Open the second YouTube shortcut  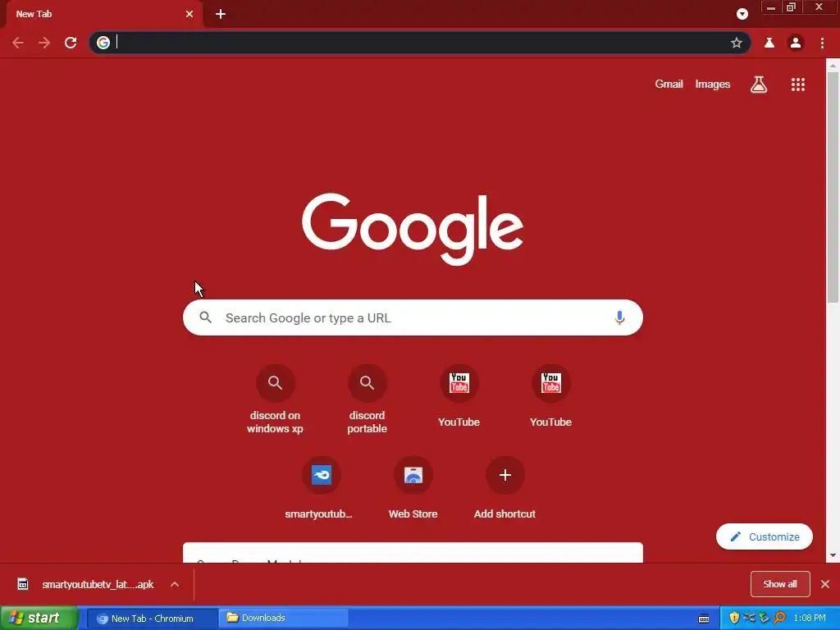click(x=550, y=396)
